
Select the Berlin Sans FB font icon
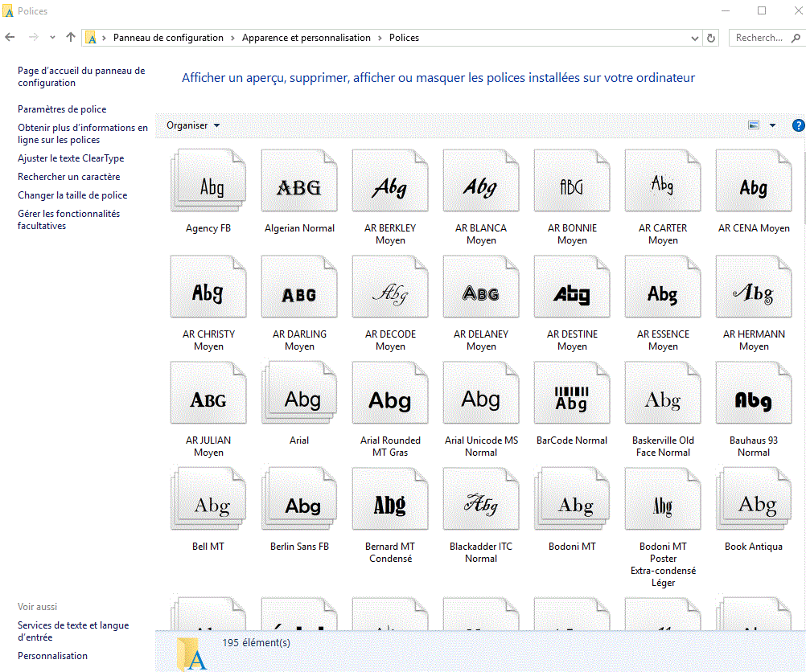point(299,498)
